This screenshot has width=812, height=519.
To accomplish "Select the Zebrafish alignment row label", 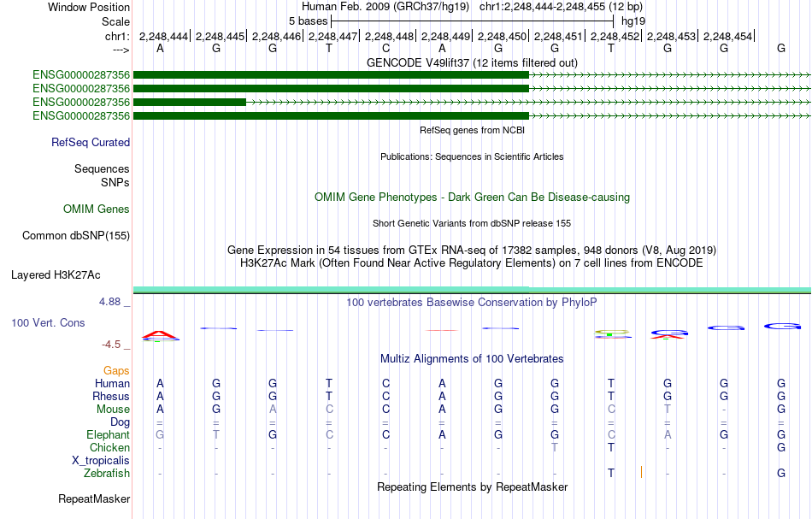I will tap(107, 473).
